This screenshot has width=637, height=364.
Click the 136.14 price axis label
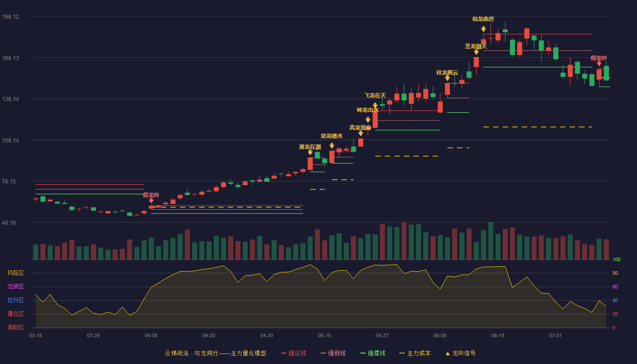point(10,99)
